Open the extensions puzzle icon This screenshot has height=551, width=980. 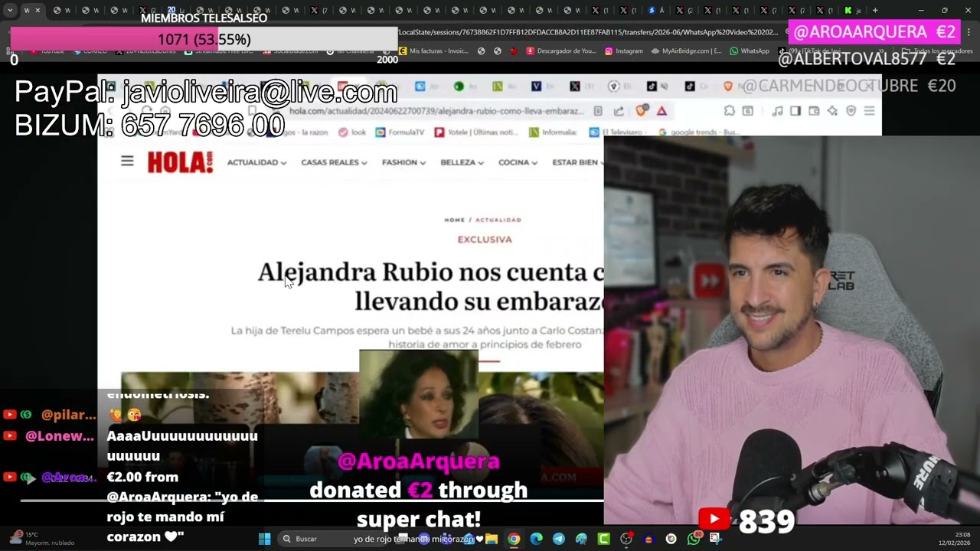(729, 111)
